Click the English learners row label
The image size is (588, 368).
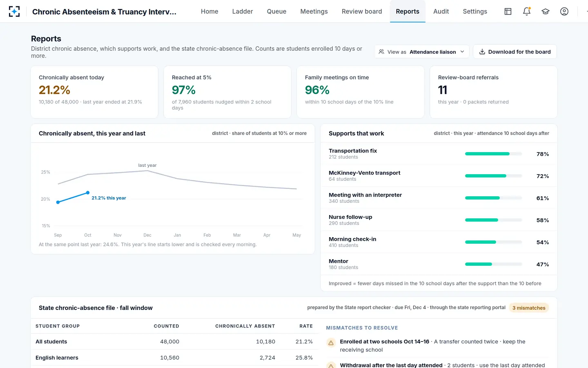(57, 357)
